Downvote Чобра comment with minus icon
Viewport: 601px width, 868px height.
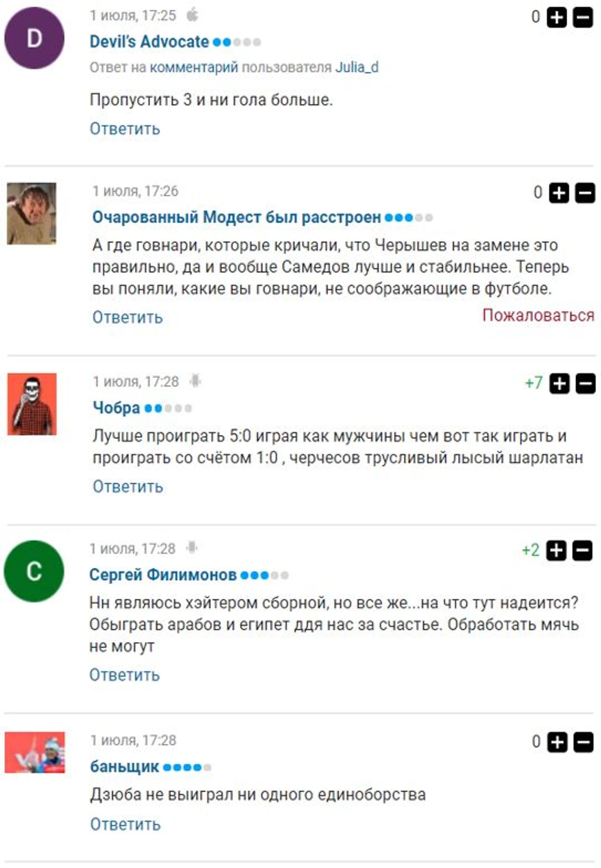coord(585,384)
